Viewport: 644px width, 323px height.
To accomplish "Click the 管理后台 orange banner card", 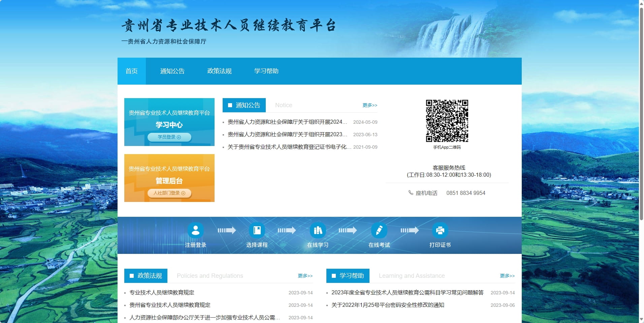I will (x=169, y=178).
